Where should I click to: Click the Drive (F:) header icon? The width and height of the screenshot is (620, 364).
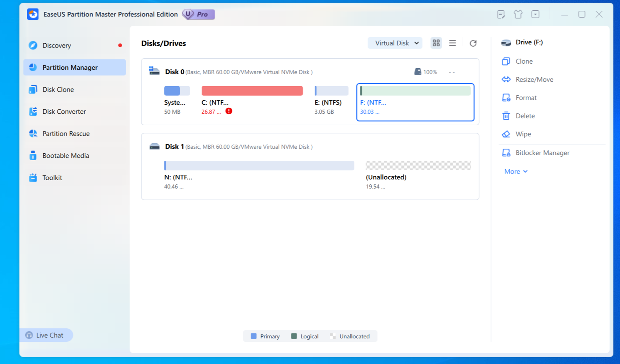(506, 43)
